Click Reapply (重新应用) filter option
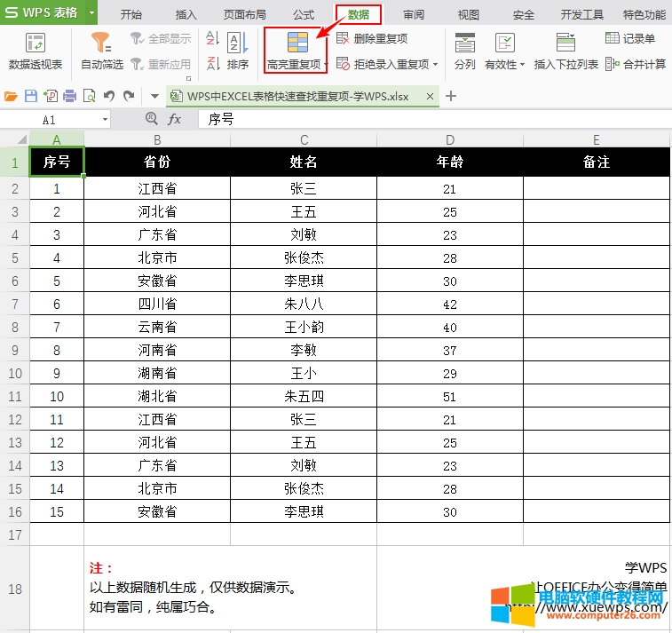The width and height of the screenshot is (672, 633). 161,64
